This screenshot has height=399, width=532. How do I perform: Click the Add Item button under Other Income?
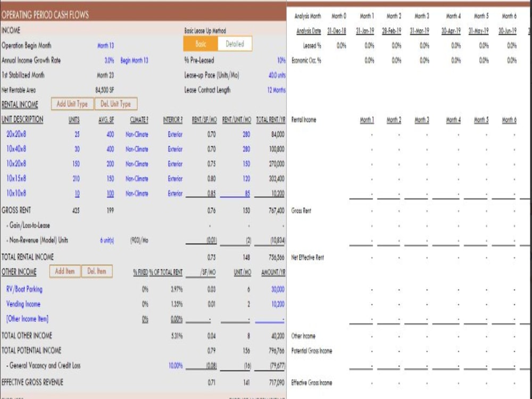coord(65,271)
